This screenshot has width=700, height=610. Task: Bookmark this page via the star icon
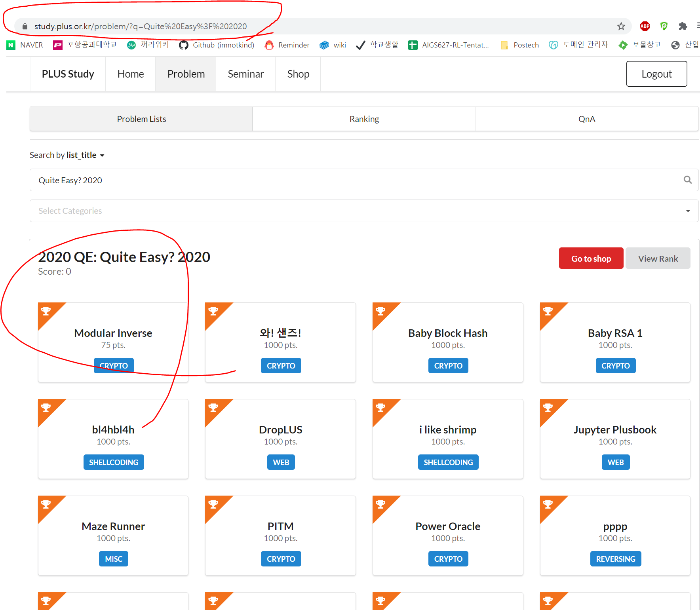tap(622, 26)
